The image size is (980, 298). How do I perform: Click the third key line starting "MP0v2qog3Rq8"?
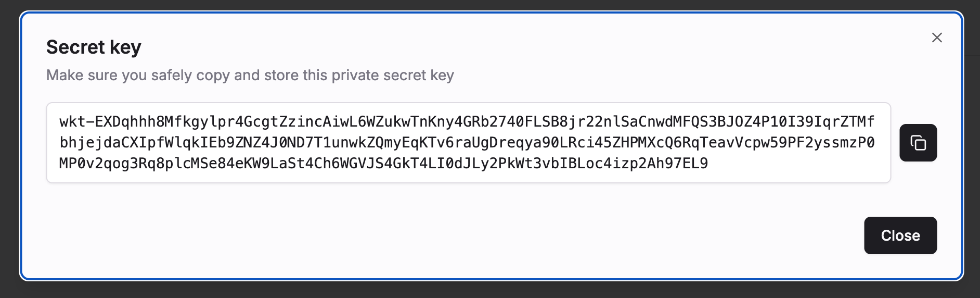point(383,164)
